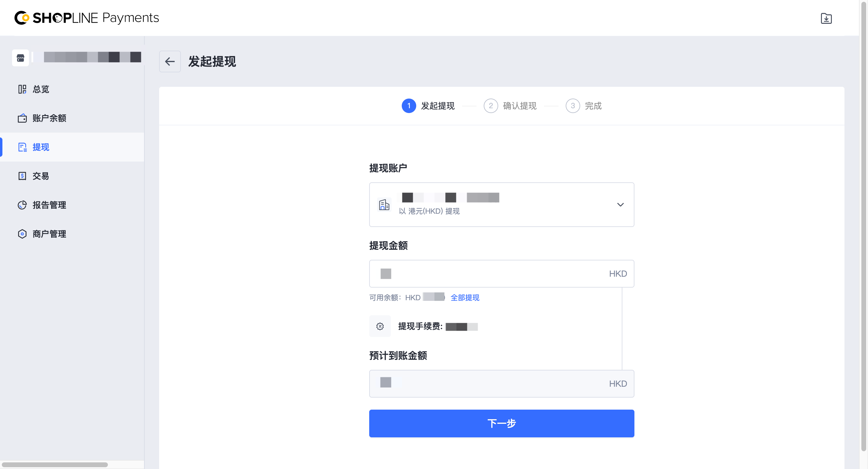
Task: Click the 全部提现 link
Action: click(x=465, y=297)
